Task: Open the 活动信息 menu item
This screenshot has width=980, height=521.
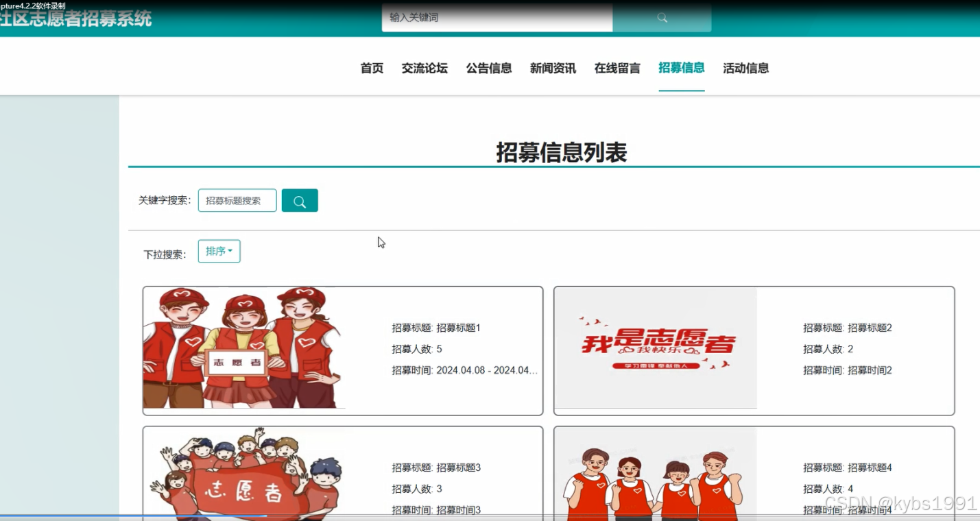Action: click(x=745, y=68)
